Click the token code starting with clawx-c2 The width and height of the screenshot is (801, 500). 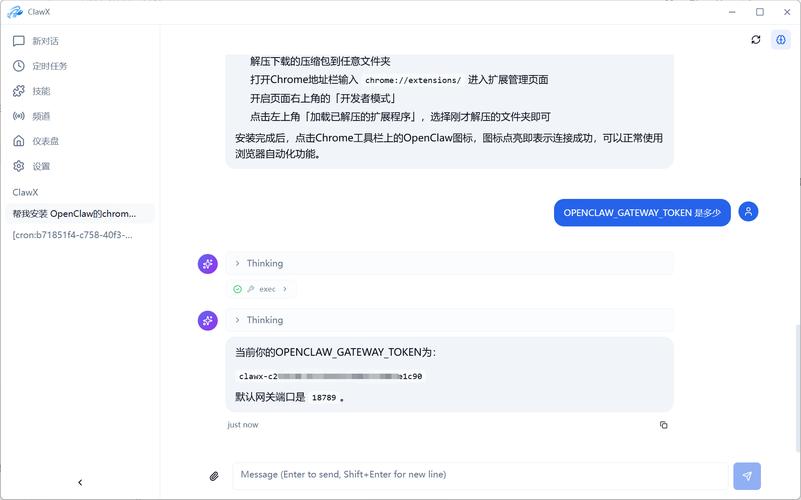(331, 376)
